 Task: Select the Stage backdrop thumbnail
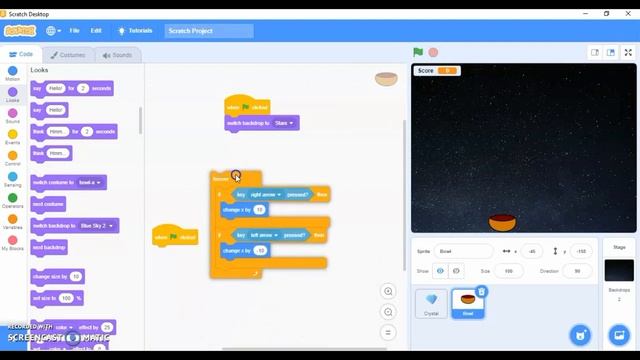click(619, 270)
